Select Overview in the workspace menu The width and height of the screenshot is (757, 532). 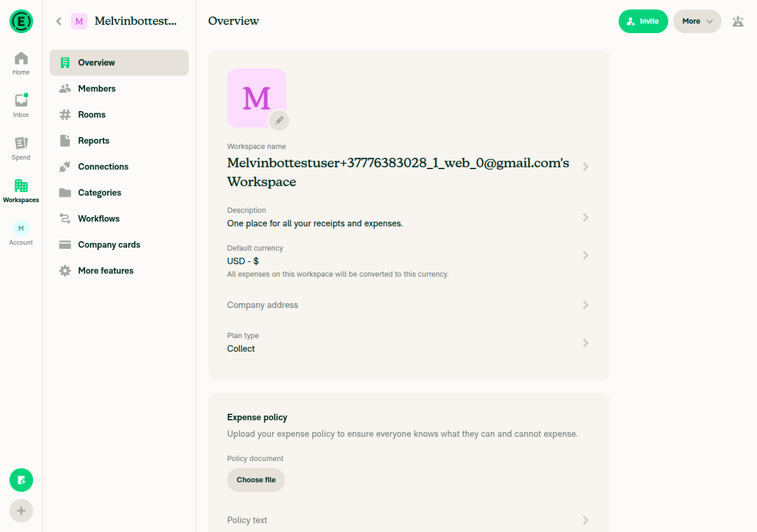[x=119, y=63]
